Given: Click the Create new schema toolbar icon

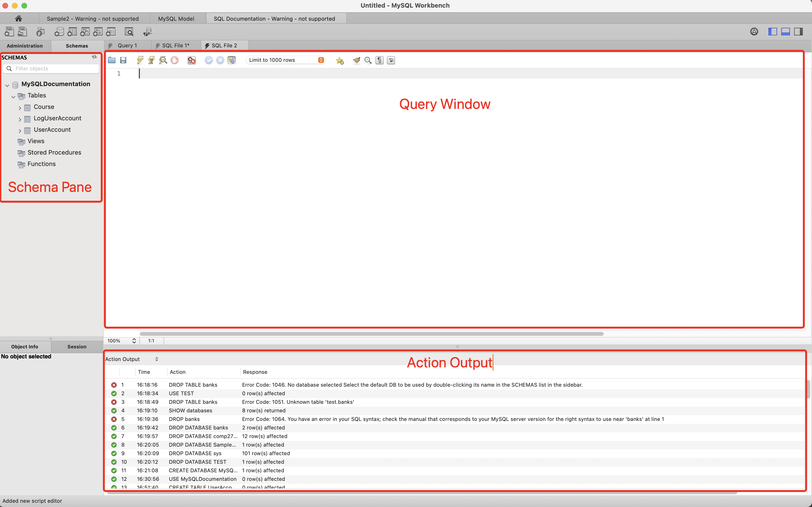Looking at the screenshot, I should coord(59,32).
